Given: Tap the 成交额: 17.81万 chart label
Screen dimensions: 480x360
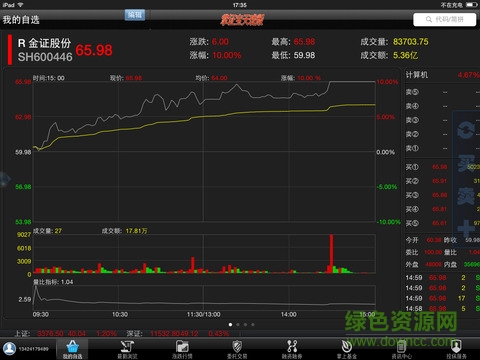Looking at the screenshot, I should coord(124,231).
